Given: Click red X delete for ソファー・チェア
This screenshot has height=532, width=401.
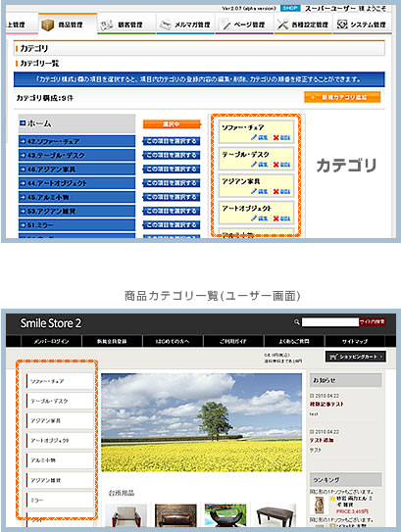Looking at the screenshot, I should coord(276,137).
